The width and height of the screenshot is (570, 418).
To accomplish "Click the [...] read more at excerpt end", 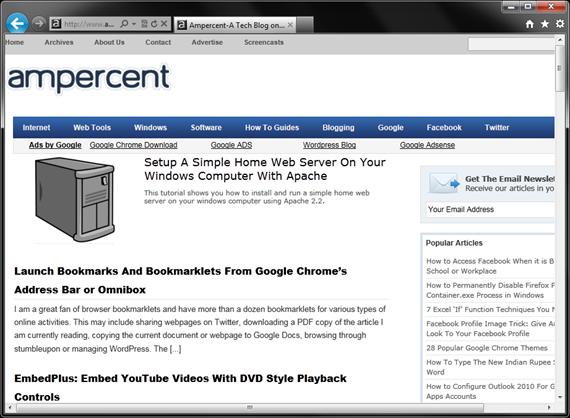I will pyautogui.click(x=175, y=349).
